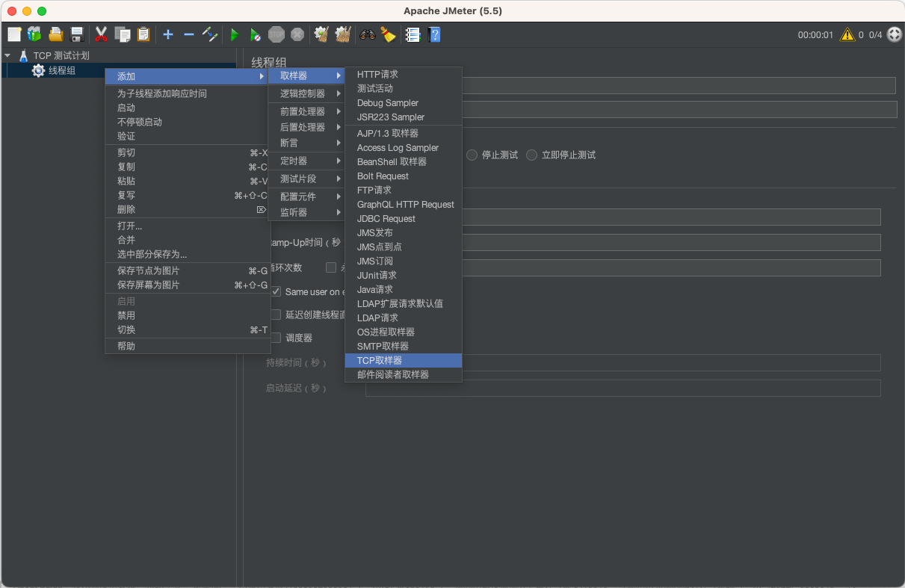This screenshot has height=588, width=905.
Task: Click the plus icon to add element
Action: point(167,34)
